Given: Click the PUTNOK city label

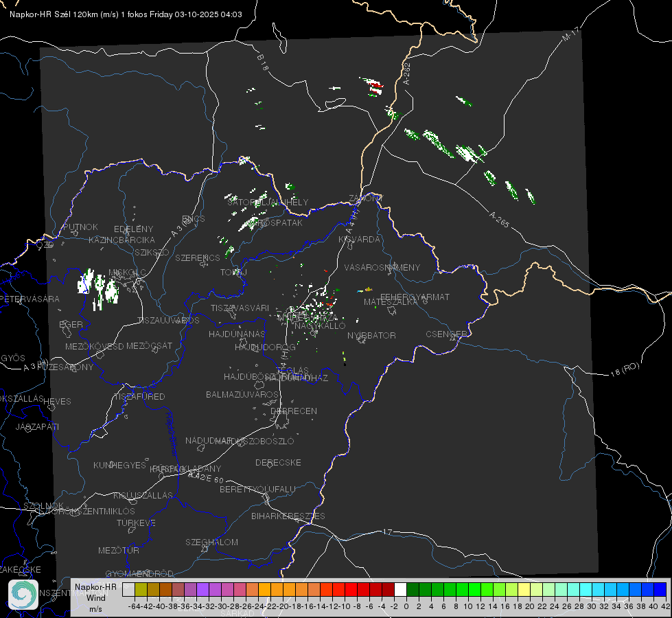Looking at the screenshot, I should 80,227.
